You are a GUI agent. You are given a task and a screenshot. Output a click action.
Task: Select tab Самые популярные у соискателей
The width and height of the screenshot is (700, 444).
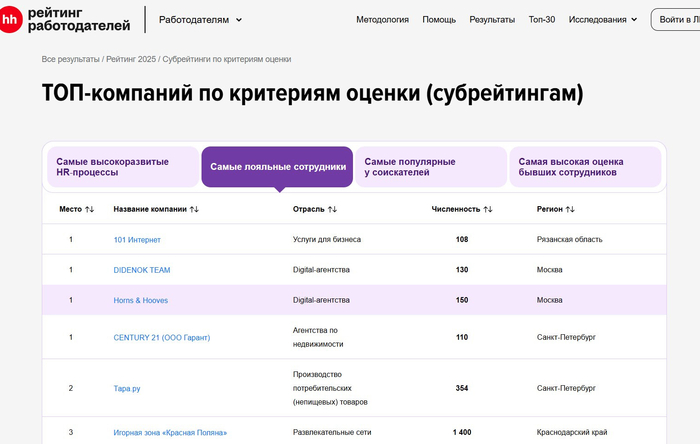pyautogui.click(x=431, y=167)
